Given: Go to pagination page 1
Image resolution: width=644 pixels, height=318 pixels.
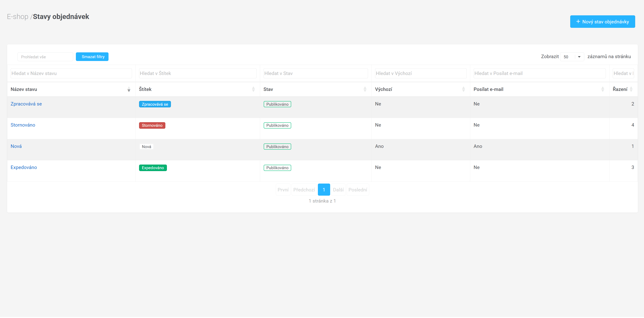Looking at the screenshot, I should pos(324,190).
